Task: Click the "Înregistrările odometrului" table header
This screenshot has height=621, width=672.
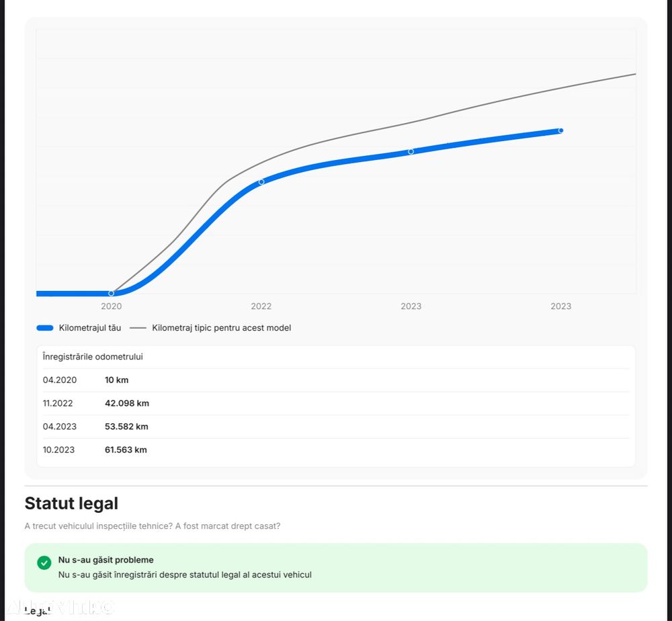Action: pos(93,357)
